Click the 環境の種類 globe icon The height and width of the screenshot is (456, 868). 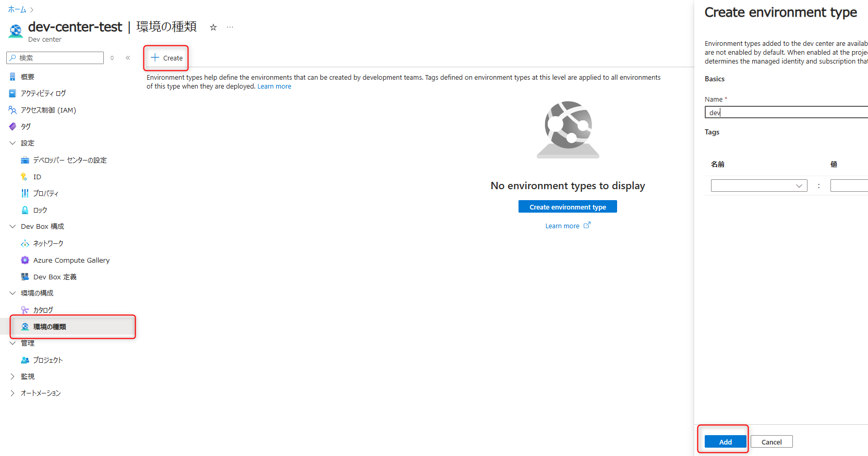coord(25,327)
